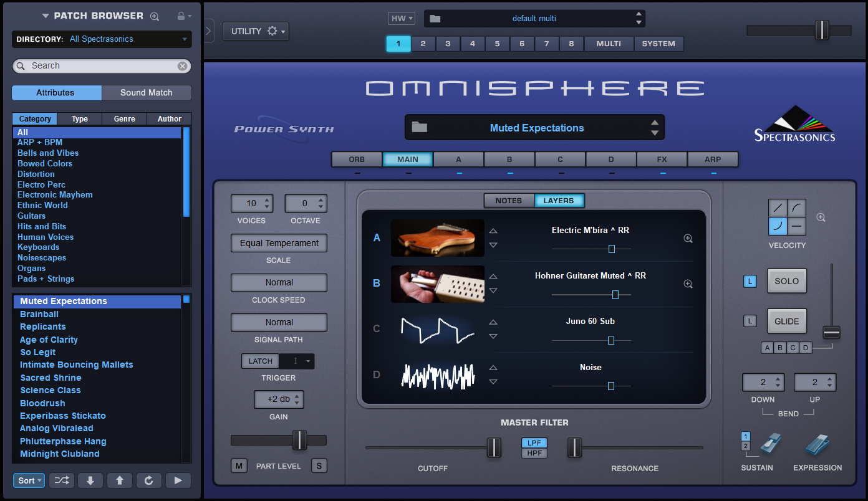Image resolution: width=868 pixels, height=501 pixels.
Task: Open the trigger mode dropdown beside LATCH
Action: click(297, 361)
